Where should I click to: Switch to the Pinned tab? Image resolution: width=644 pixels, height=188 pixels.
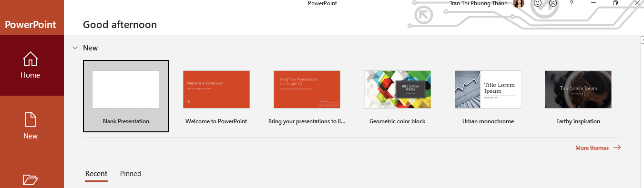point(131,174)
